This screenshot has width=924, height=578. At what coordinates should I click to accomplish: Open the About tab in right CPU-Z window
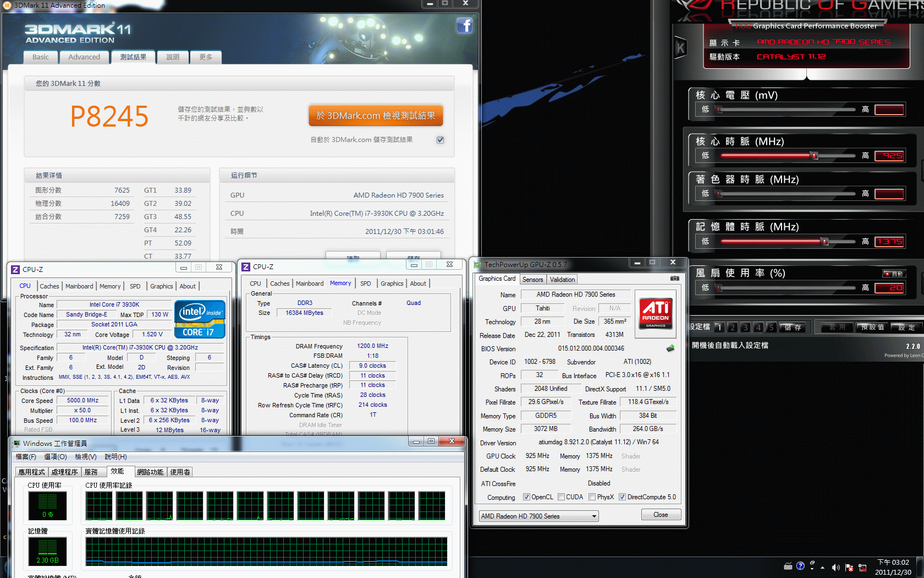pos(418,283)
